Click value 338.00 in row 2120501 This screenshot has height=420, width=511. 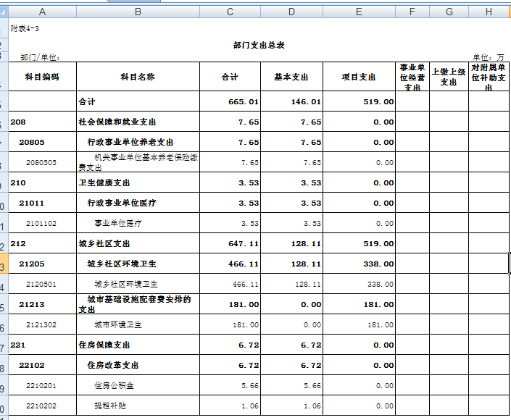359,284
